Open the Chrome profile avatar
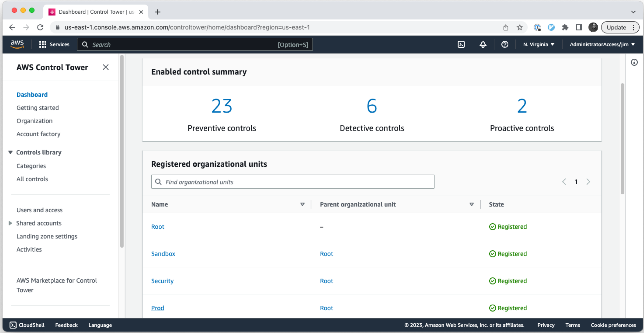The image size is (644, 333). [593, 27]
